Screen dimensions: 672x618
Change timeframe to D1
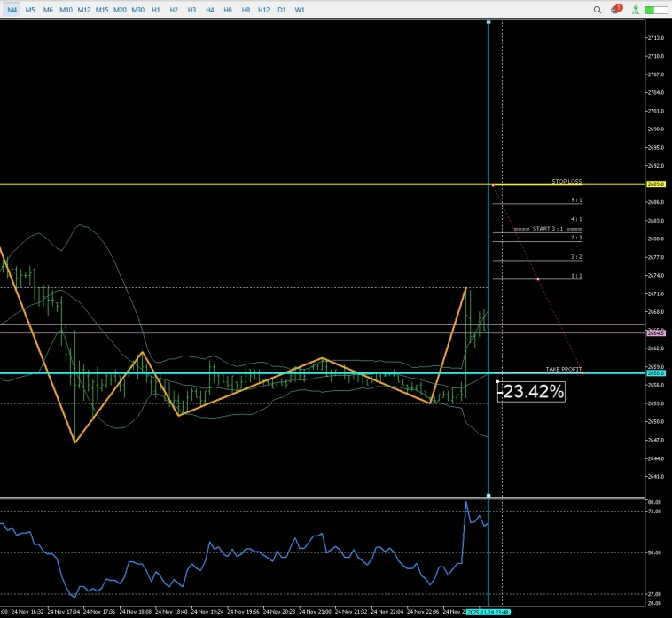click(282, 9)
